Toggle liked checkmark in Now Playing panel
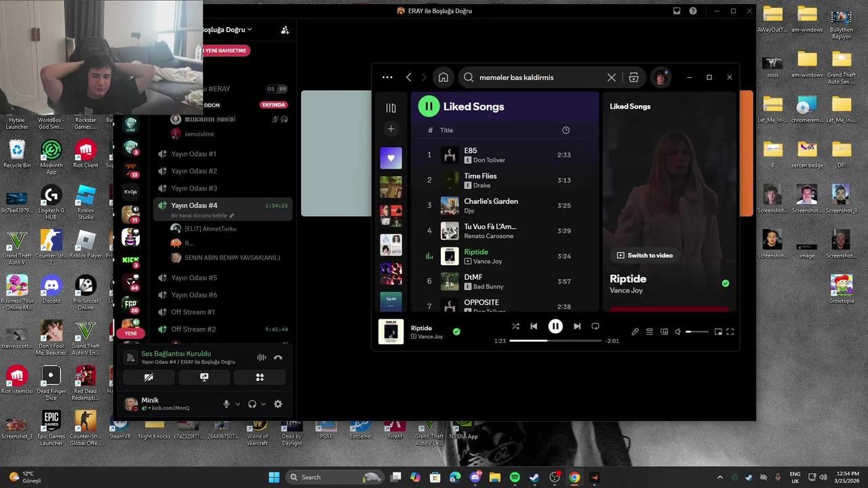Viewport: 868px width, 488px height. pos(726,283)
